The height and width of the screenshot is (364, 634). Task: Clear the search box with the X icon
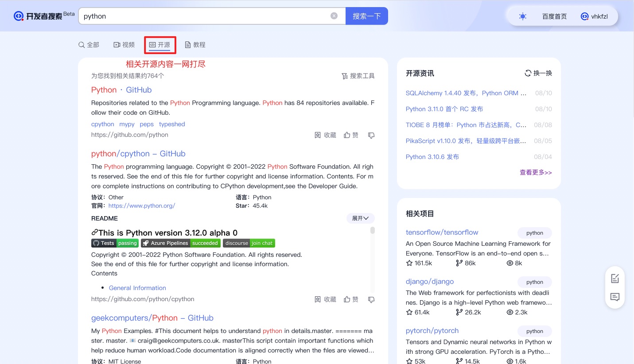(x=334, y=16)
